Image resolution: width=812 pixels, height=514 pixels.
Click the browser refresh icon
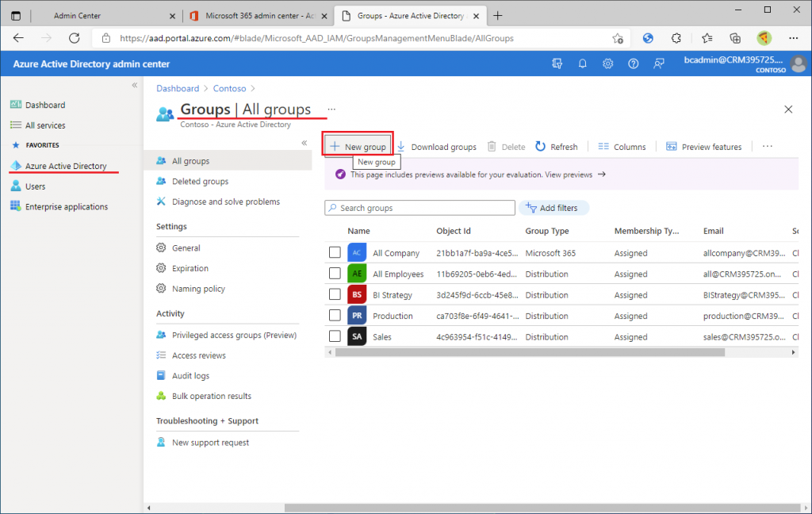[75, 38]
